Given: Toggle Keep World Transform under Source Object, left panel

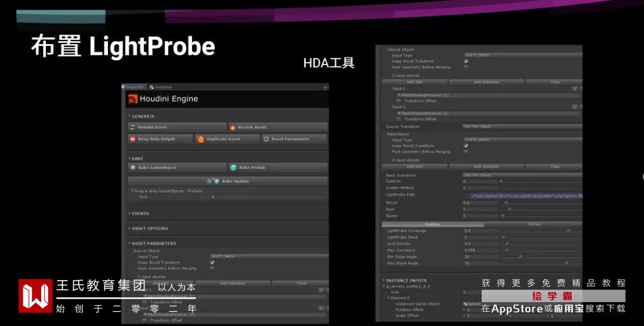Looking at the screenshot, I should 212,262.
